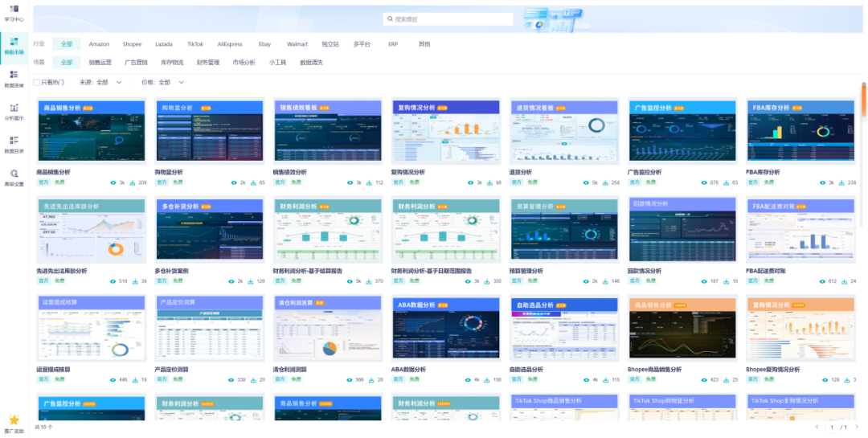Filter industry by AliExpress

pyautogui.click(x=230, y=44)
